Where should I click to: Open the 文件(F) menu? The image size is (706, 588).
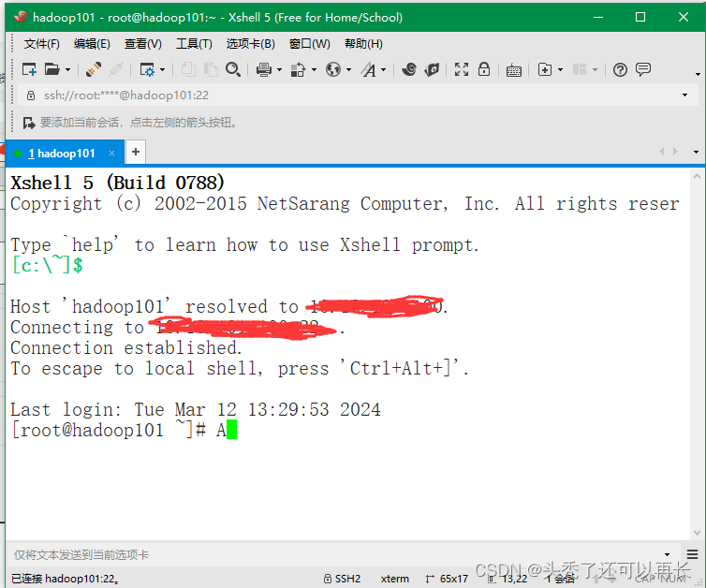click(x=42, y=44)
